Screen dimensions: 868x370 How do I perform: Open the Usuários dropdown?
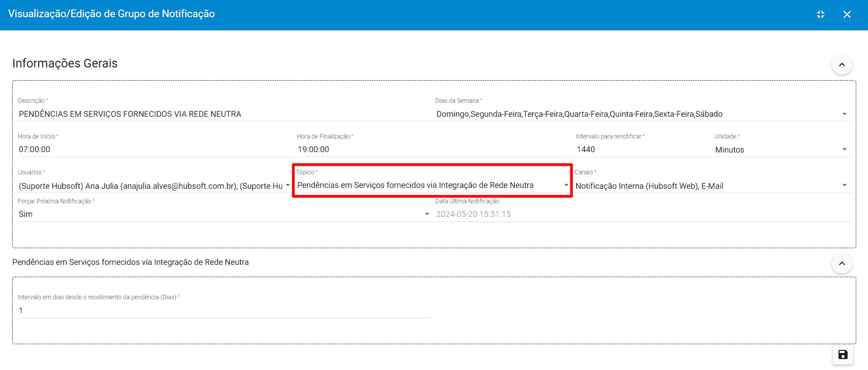coord(154,186)
